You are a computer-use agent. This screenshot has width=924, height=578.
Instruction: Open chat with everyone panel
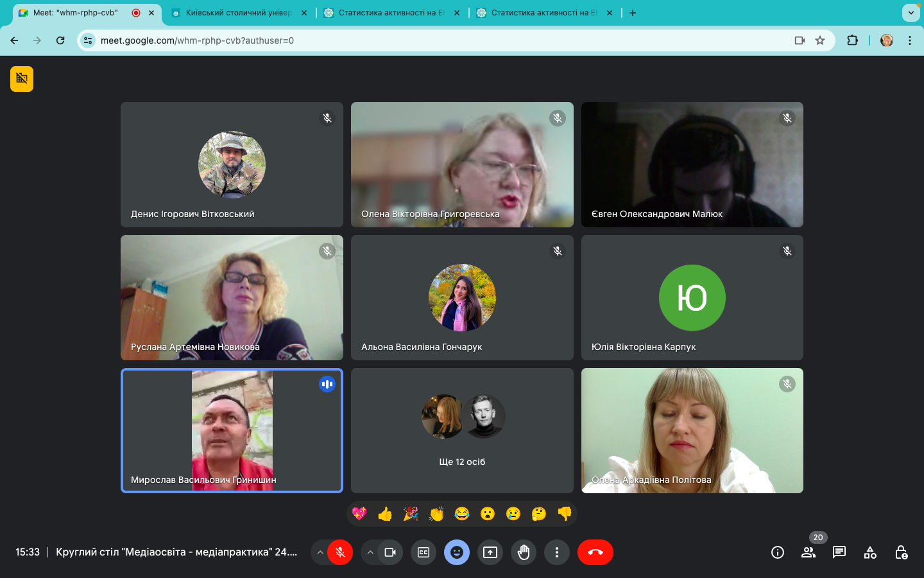pyautogui.click(x=839, y=552)
